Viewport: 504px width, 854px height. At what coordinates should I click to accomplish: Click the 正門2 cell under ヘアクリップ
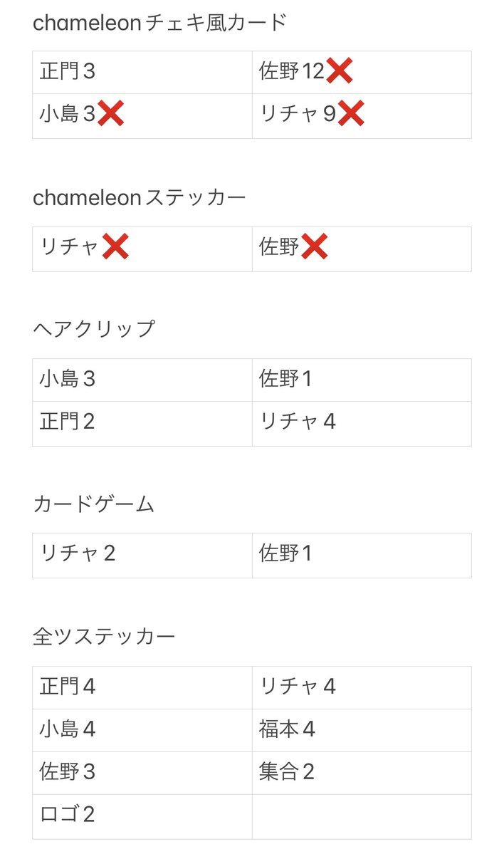(x=142, y=424)
